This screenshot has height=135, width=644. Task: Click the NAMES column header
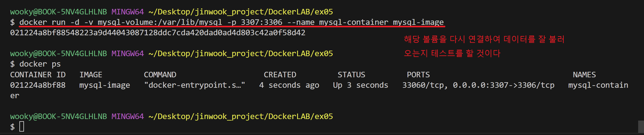coord(584,75)
